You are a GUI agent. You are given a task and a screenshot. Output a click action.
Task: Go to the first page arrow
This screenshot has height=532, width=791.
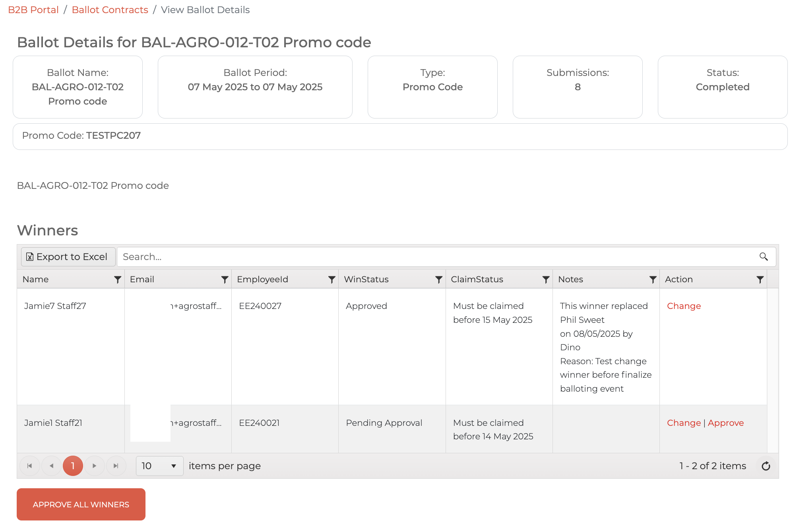[x=30, y=466]
